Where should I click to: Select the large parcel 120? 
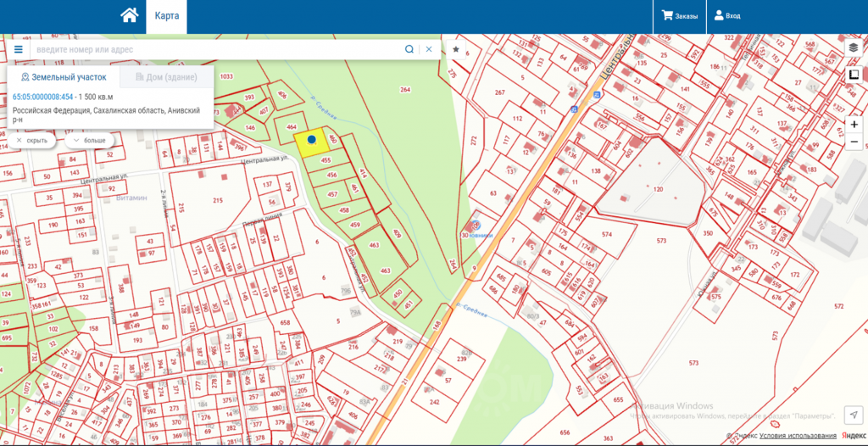click(658, 189)
